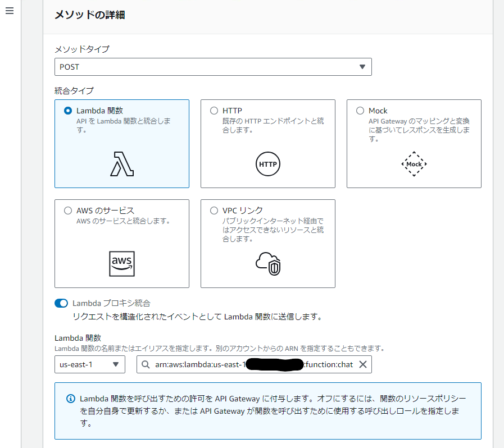Click the proxy integration description sentence
Viewport: 504px width, 448px height.
(x=197, y=317)
